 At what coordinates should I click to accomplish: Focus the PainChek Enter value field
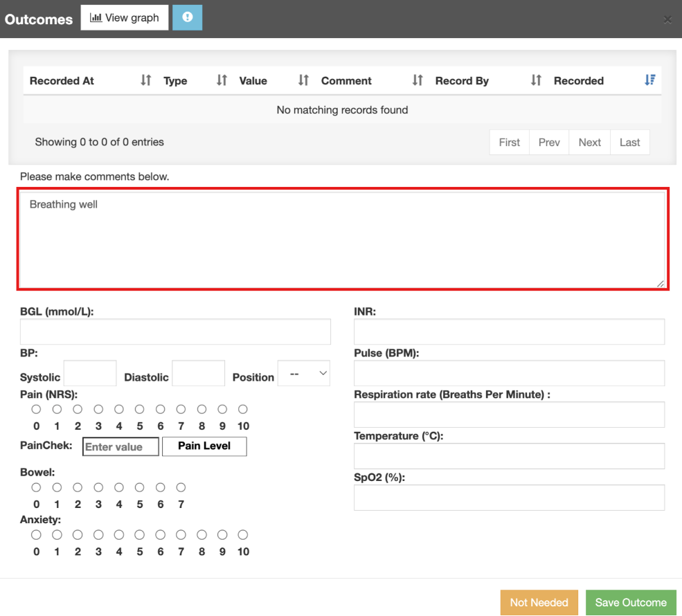click(121, 447)
